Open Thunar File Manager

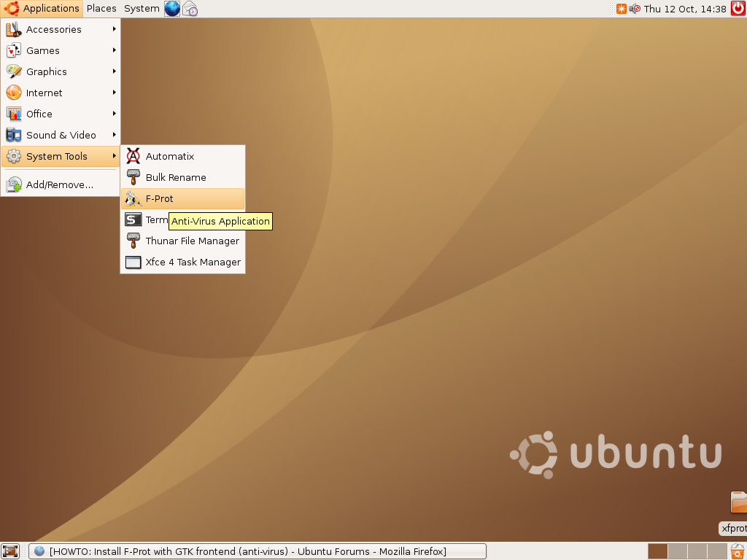click(183, 241)
